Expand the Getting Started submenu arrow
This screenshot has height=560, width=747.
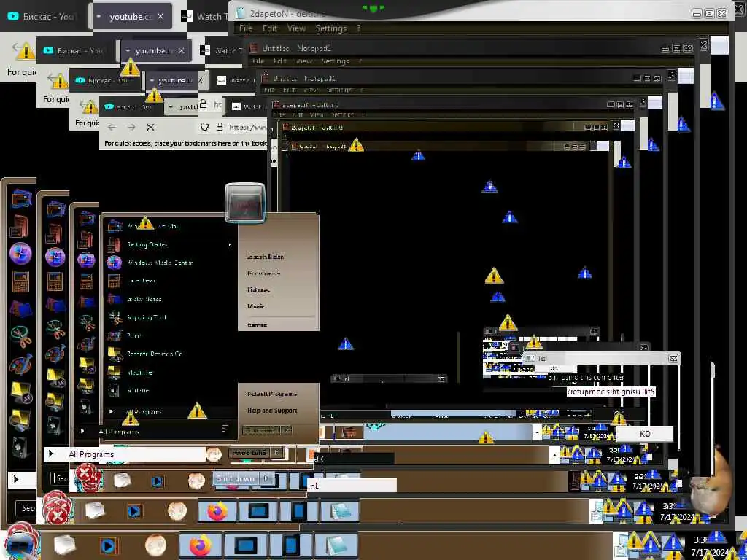click(230, 245)
